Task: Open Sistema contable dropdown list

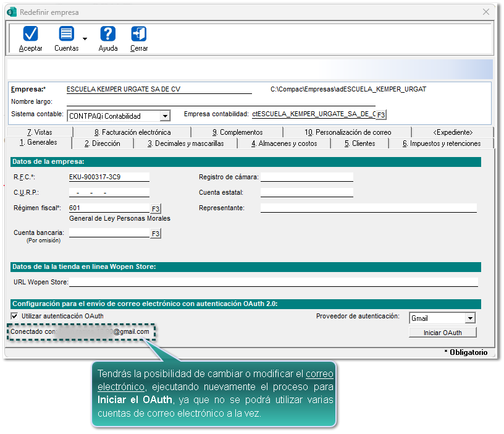Action: (x=164, y=116)
